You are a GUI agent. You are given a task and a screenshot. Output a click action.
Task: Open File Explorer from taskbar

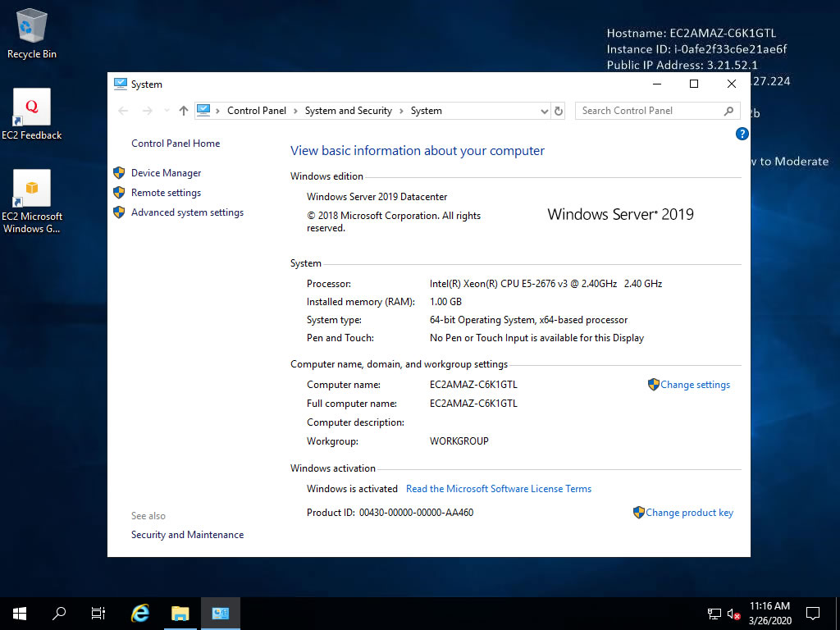(180, 614)
